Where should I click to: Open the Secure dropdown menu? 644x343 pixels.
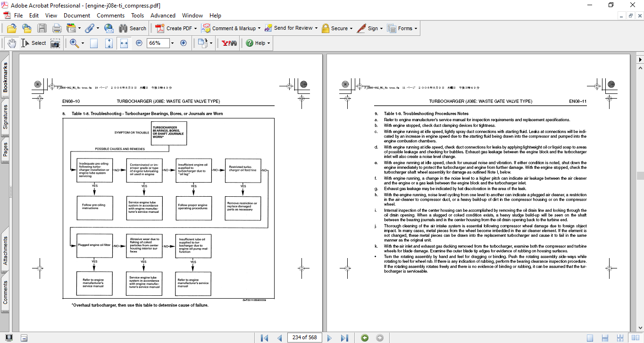click(x=351, y=28)
